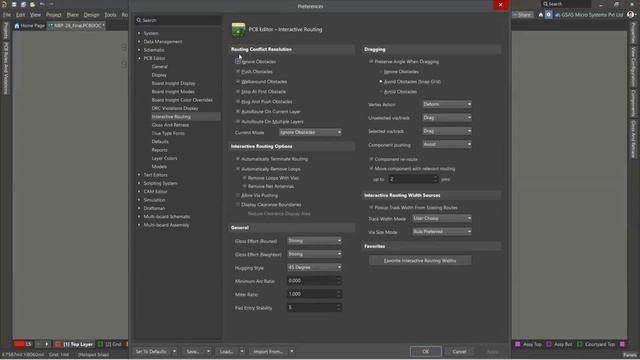Click the Save... button
Screen dimensions: 640x360
click(193, 351)
